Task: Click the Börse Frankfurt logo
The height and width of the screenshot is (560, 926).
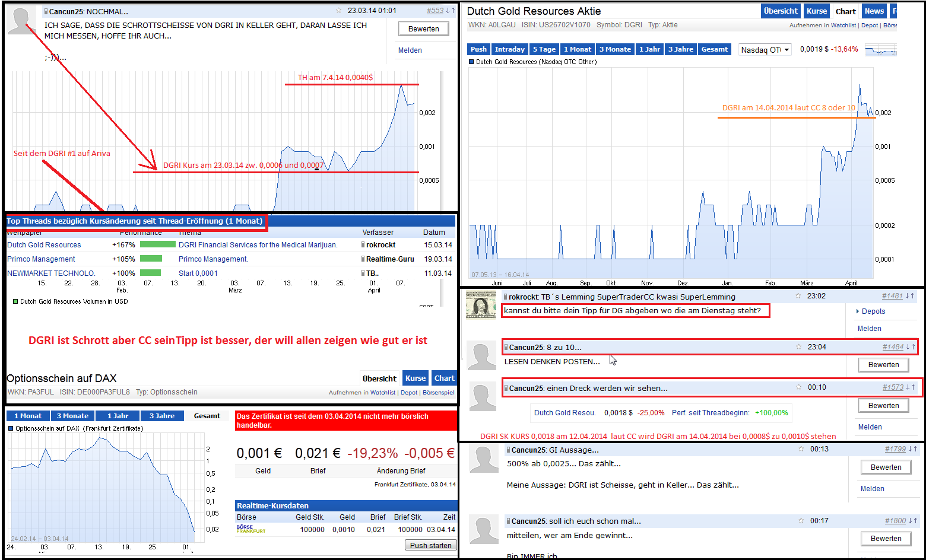Action: click(251, 529)
